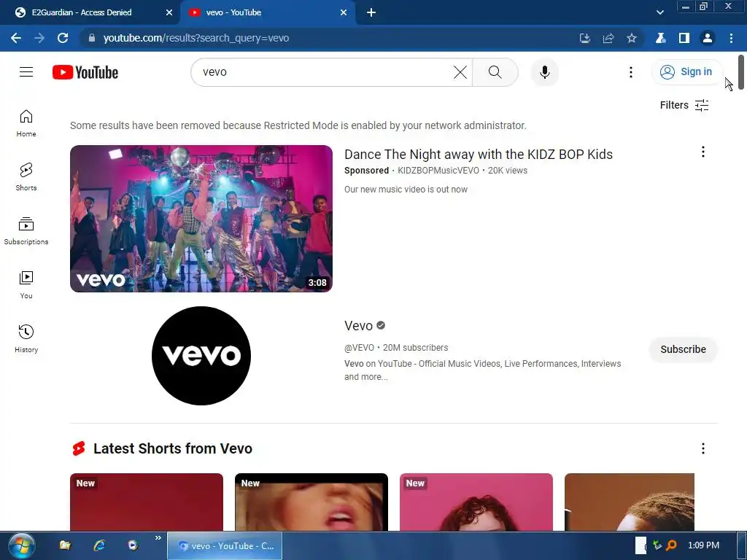Click the magnifier icon in system tray
Viewport: 747px width, 560px height.
pos(671,545)
